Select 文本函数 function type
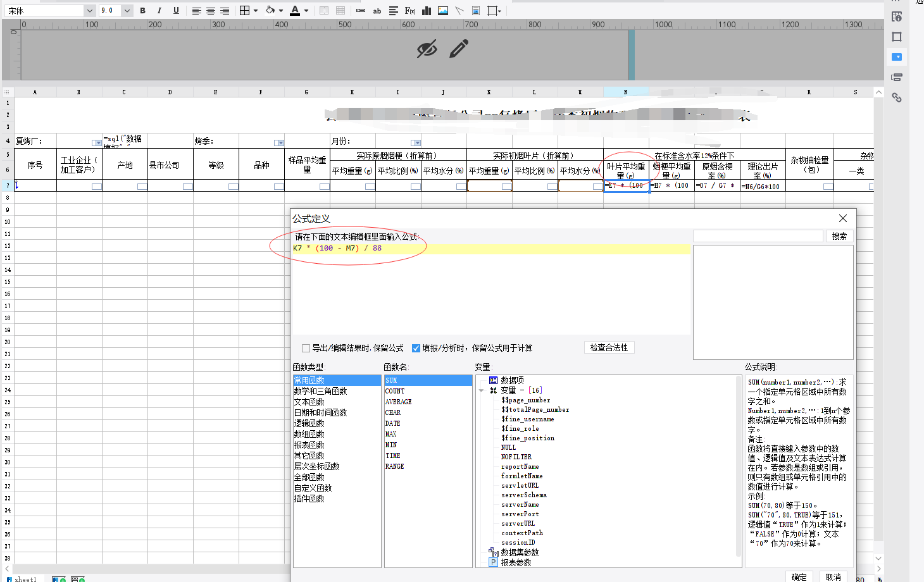 pos(309,402)
